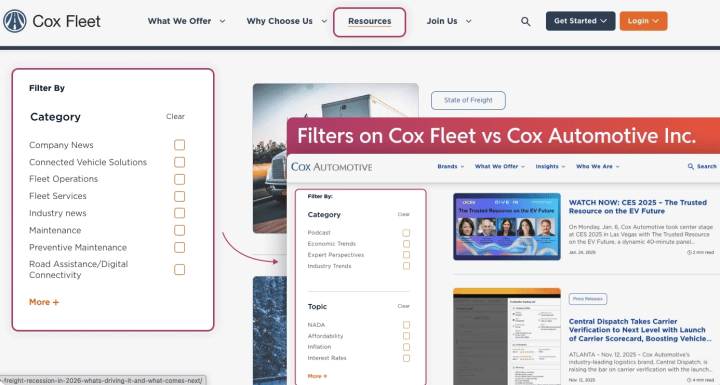The width and height of the screenshot is (720, 385).
Task: Open the search magnifier in Cox Fleet header
Action: 526,21
